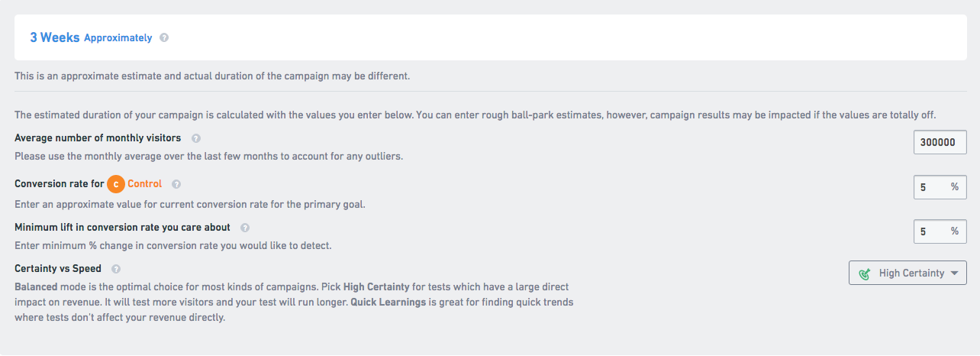Show help for minimum lift in conversion rate
The image size is (980, 356).
245,228
